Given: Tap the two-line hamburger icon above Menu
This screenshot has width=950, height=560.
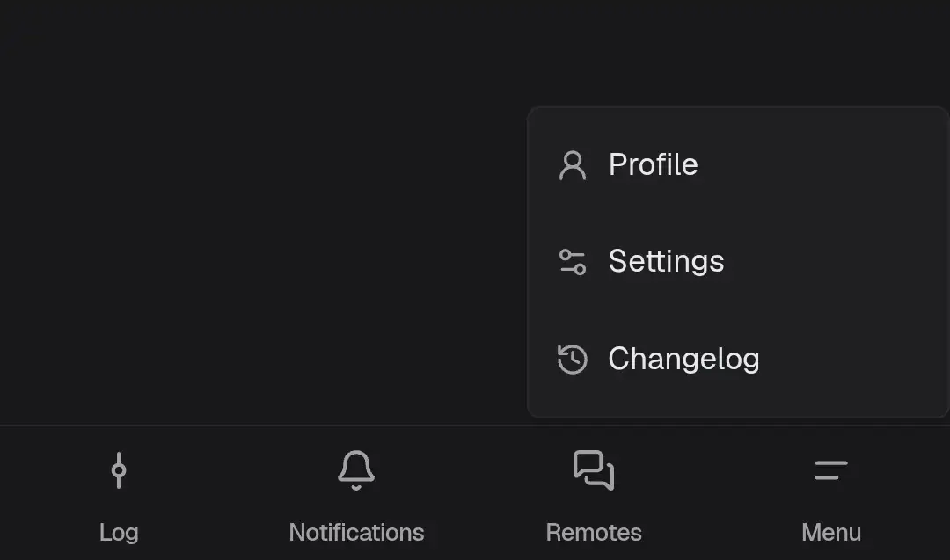Looking at the screenshot, I should coord(831,469).
